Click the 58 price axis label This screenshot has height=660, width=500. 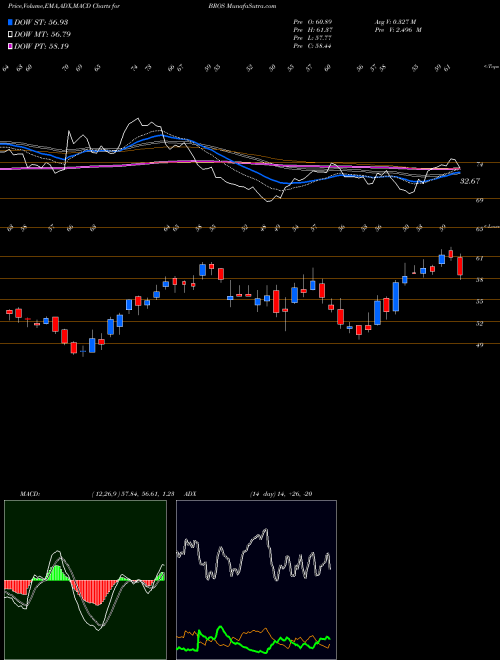479,280
